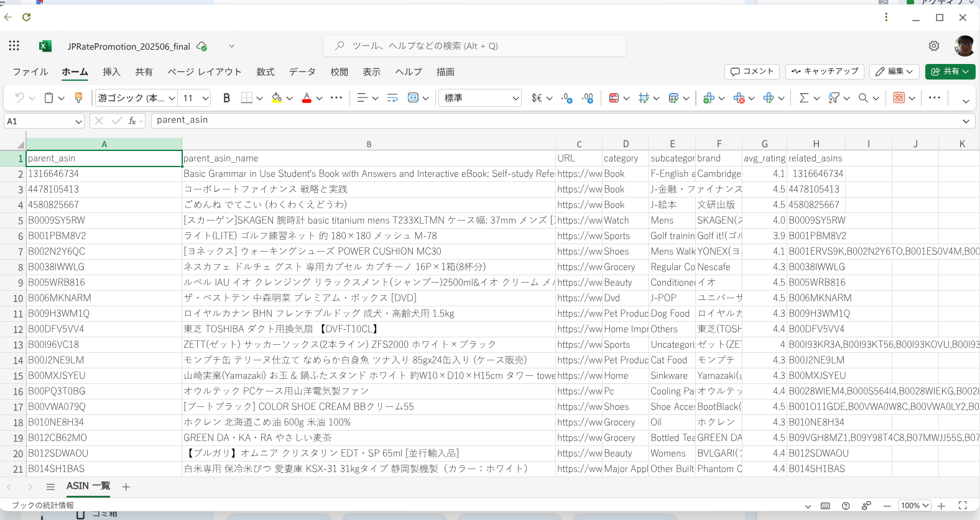Click the conditional formatting icon
Viewport: 980px width, 520px height.
[614, 98]
